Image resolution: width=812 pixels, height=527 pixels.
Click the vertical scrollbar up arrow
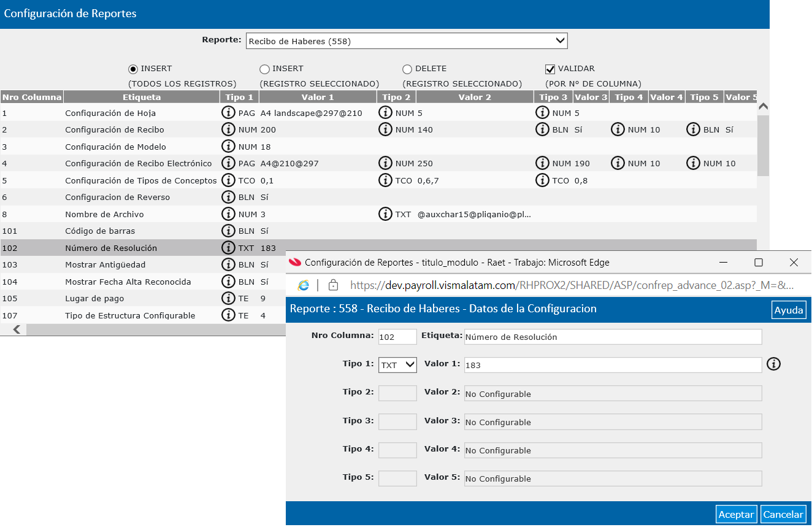[x=763, y=107]
